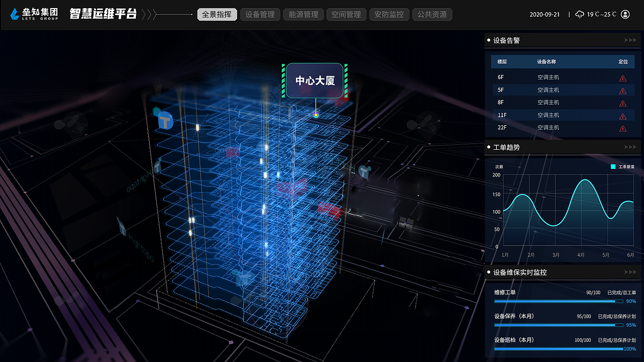
Task: Click the 22F warning triangle icon
Action: pos(623,128)
